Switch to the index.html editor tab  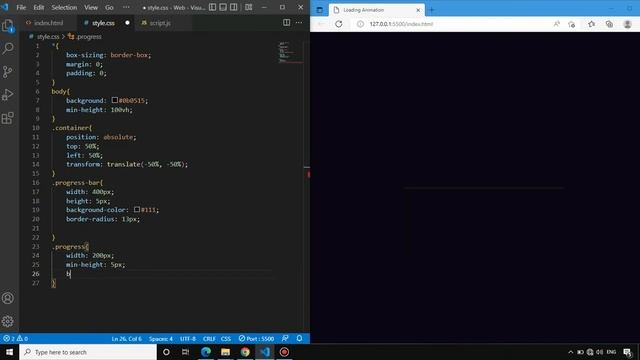click(48, 23)
